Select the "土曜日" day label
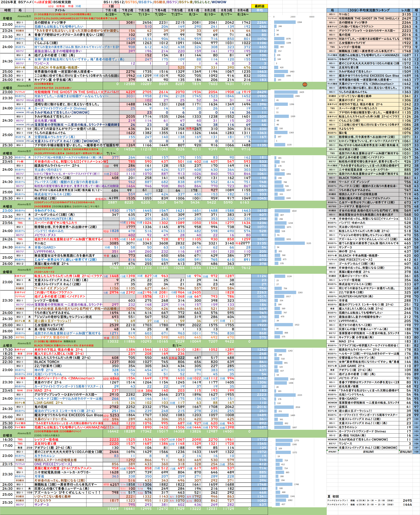Image resolution: width=420 pixels, height=515 pixels. click(8, 345)
